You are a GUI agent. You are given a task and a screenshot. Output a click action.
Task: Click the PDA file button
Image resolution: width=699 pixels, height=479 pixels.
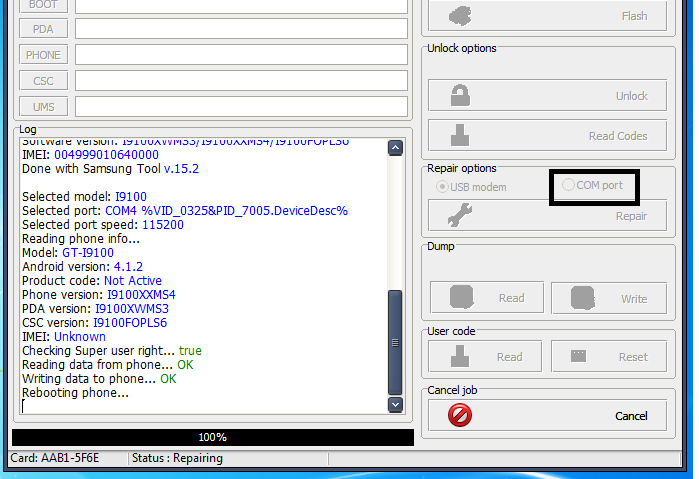(44, 29)
